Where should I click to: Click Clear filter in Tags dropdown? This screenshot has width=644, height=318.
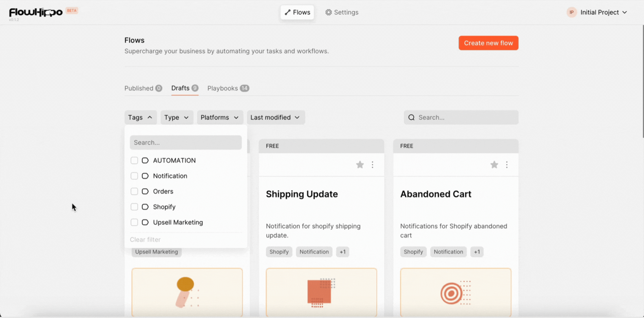point(145,240)
